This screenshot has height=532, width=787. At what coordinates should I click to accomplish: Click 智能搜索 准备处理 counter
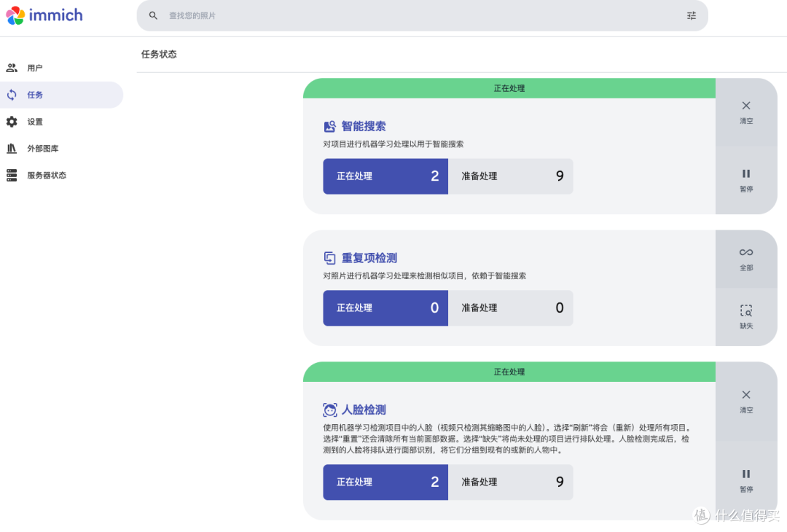tap(510, 176)
